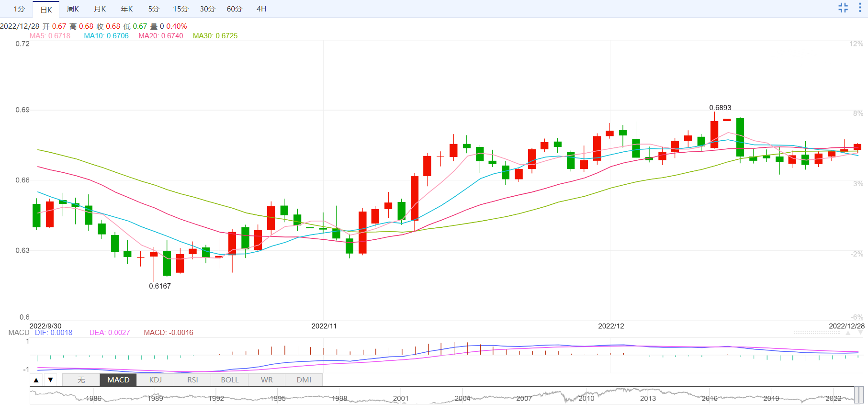Image resolution: width=868 pixels, height=414 pixels.
Task: Click the 2004 label on the overview timeline
Action: pos(462,398)
